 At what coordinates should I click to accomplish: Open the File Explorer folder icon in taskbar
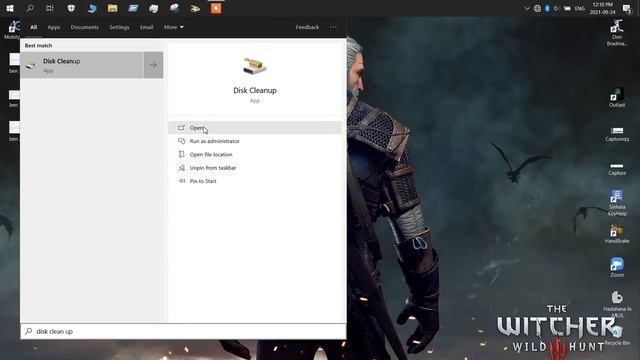point(112,8)
